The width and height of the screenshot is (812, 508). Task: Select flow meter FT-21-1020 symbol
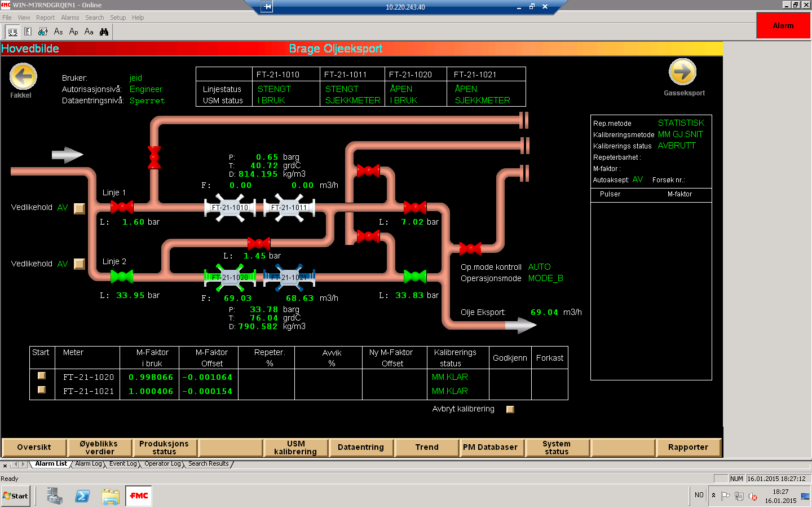[x=230, y=277]
